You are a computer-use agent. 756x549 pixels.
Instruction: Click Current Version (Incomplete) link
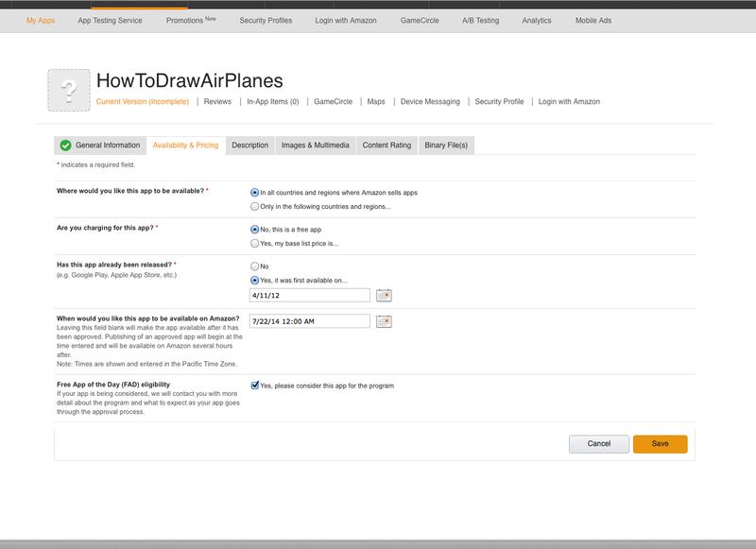[x=143, y=102]
